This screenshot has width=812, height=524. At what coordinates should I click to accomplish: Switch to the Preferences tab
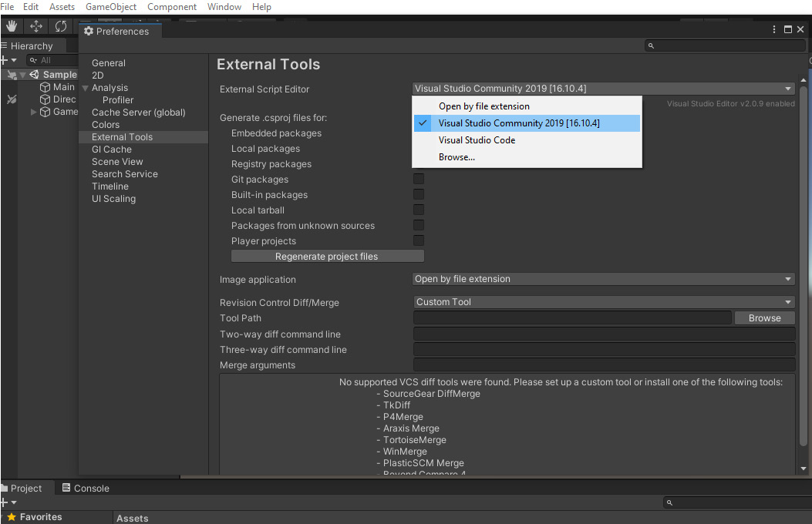[120, 31]
